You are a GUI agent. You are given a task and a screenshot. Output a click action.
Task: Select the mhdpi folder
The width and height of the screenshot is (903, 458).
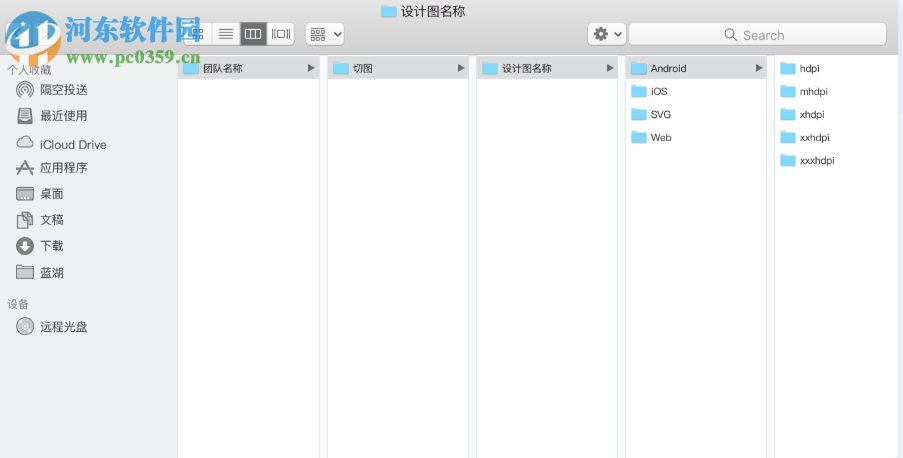pos(803,92)
